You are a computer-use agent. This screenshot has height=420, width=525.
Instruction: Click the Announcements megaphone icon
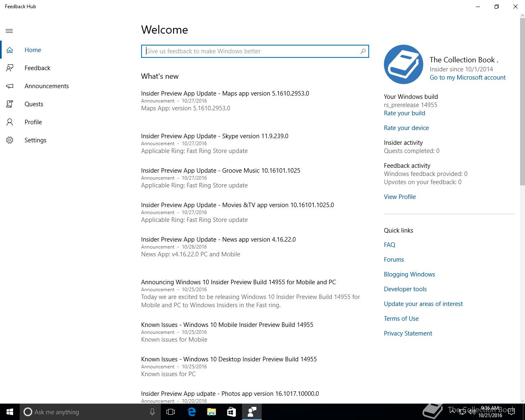point(10,86)
